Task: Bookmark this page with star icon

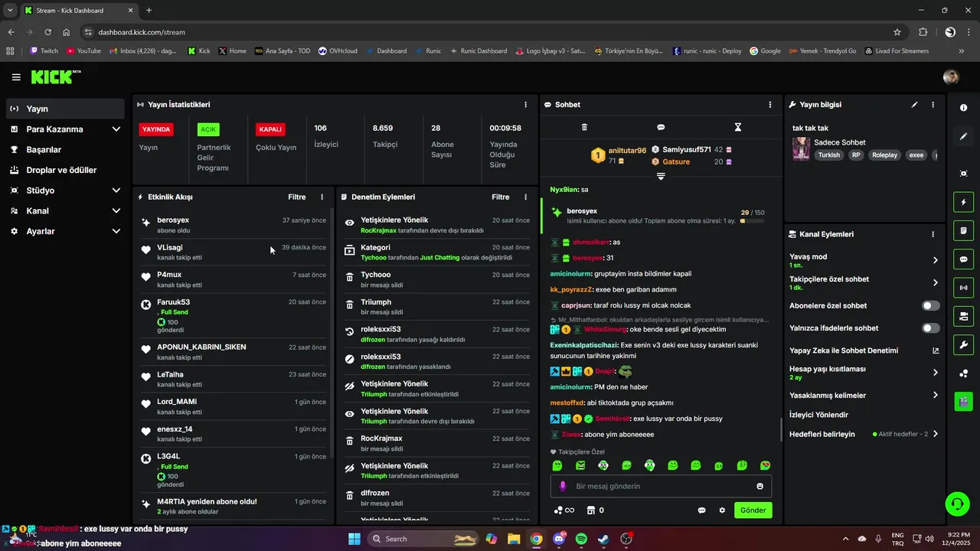Action: pos(897,32)
